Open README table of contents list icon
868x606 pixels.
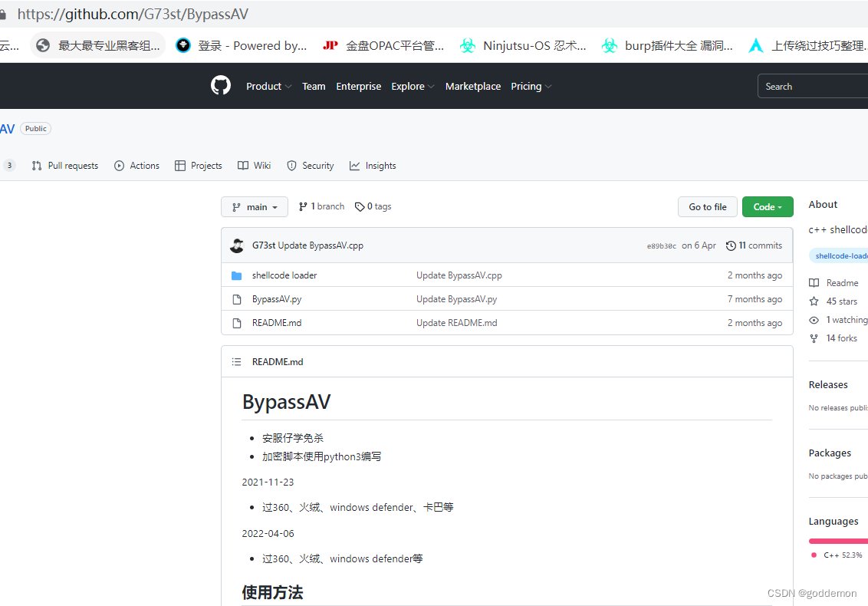[236, 362]
